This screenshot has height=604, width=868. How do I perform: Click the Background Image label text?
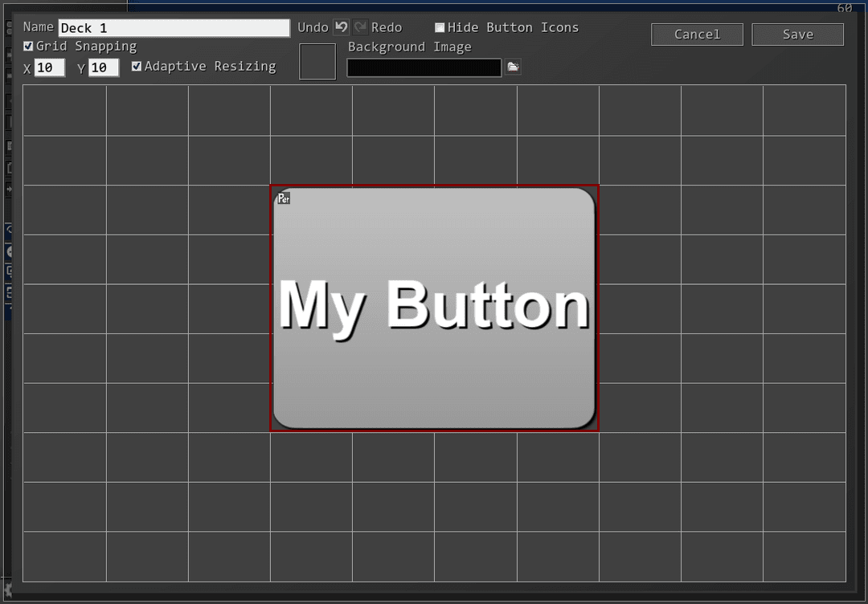[x=409, y=47]
